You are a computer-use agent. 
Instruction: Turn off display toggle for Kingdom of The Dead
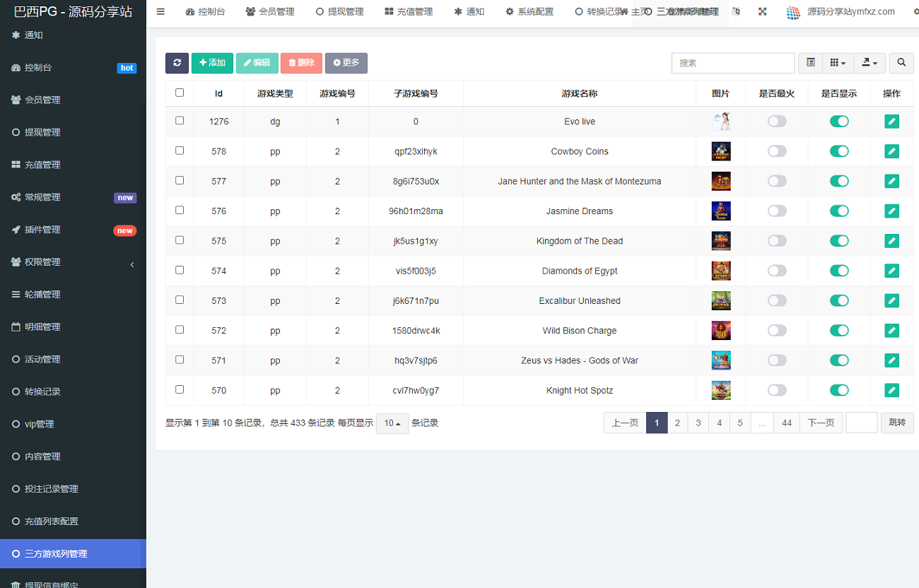(838, 241)
